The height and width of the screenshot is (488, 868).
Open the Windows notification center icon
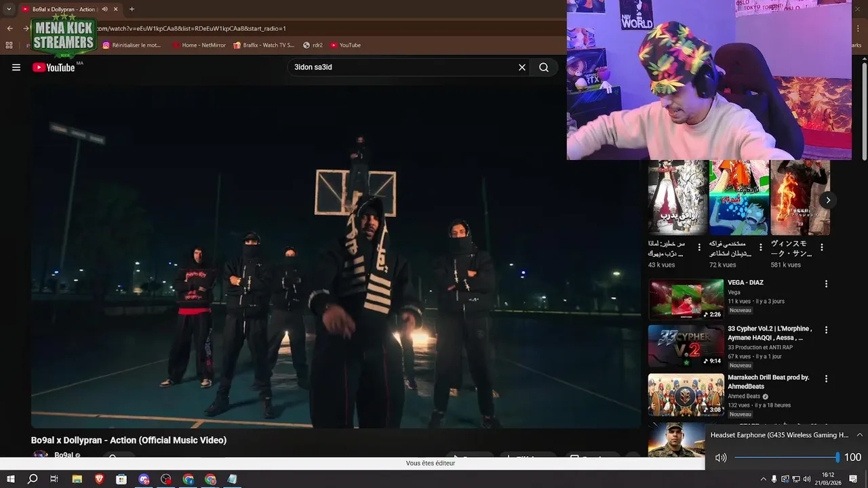point(854,479)
